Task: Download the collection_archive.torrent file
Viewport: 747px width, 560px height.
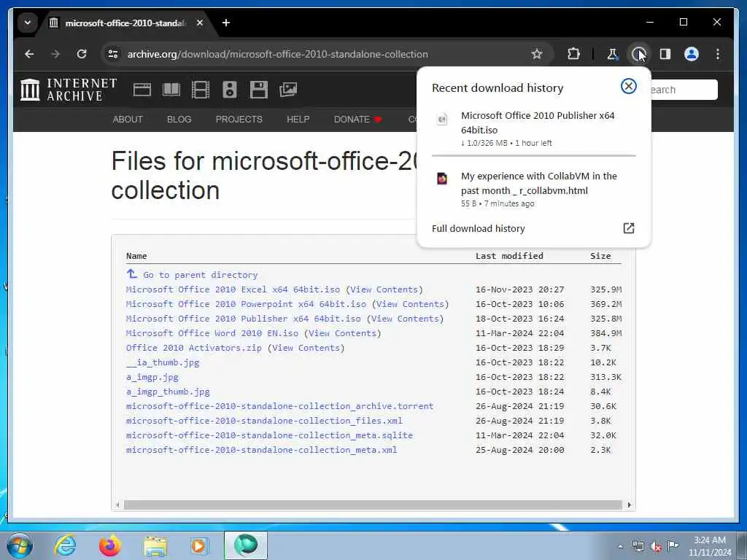Action: (279, 406)
